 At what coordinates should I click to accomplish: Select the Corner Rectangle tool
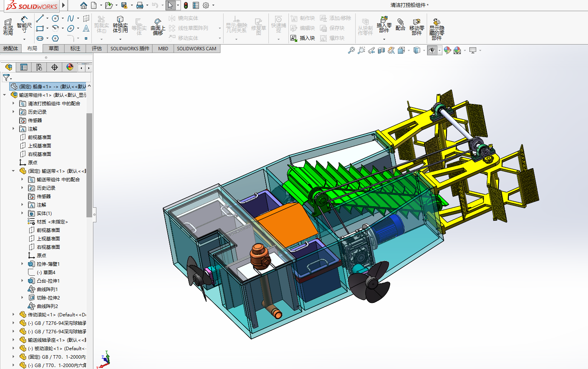click(40, 28)
